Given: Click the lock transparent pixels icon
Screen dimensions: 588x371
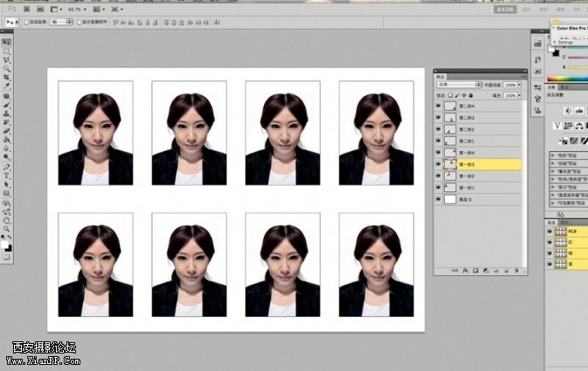Looking at the screenshot, I should tap(450, 94).
